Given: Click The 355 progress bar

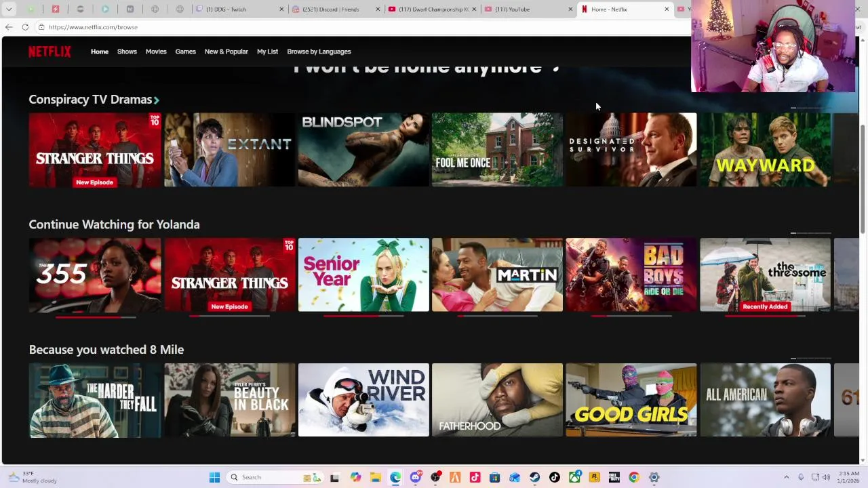Looking at the screenshot, I should 95,317.
